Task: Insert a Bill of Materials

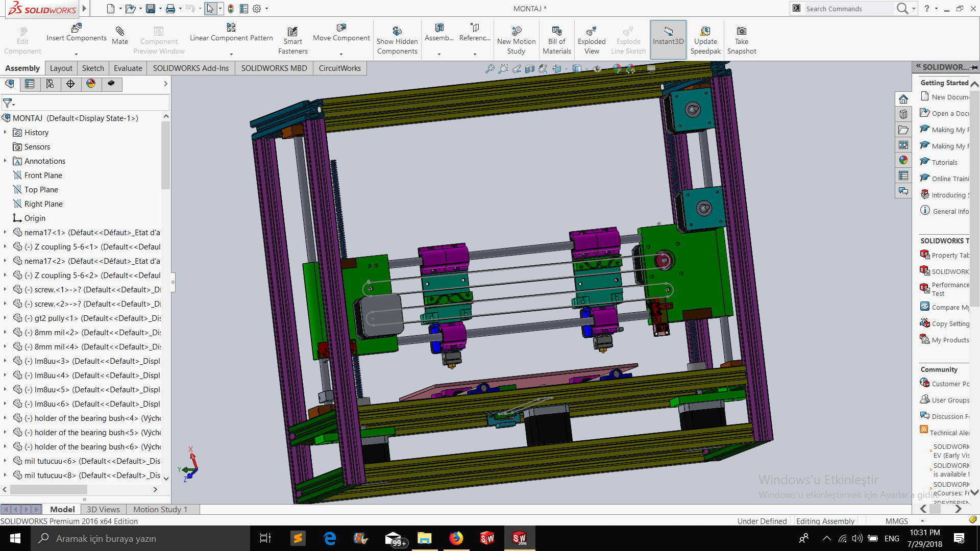Action: point(556,41)
